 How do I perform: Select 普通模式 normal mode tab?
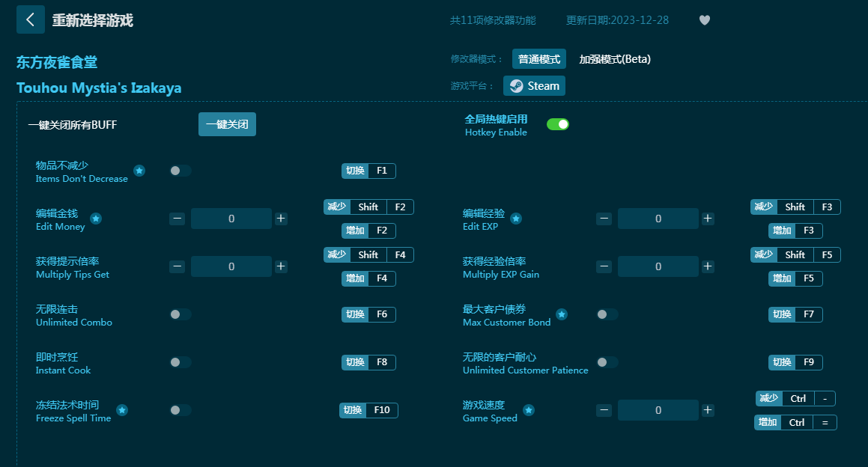point(538,59)
